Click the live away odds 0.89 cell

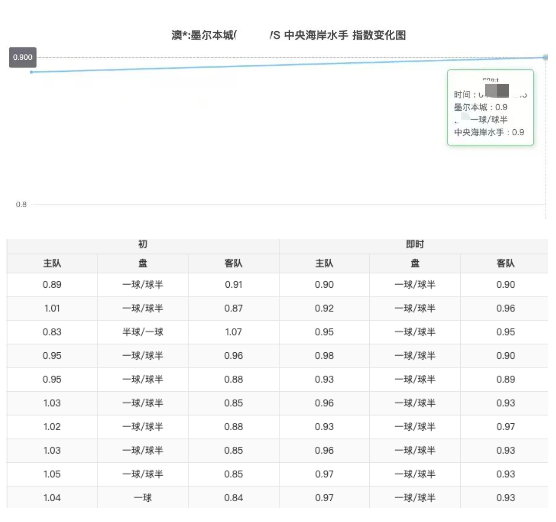505,379
